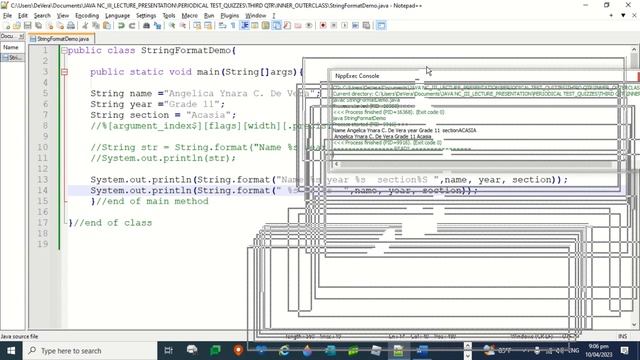Close the Document List panel
This screenshot has width=640, height=360.
click(22, 36)
